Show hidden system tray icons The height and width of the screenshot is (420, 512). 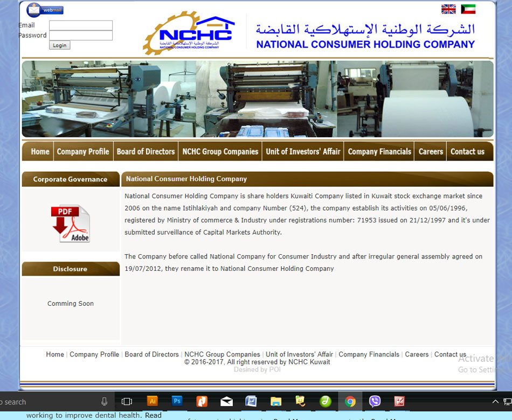495,401
